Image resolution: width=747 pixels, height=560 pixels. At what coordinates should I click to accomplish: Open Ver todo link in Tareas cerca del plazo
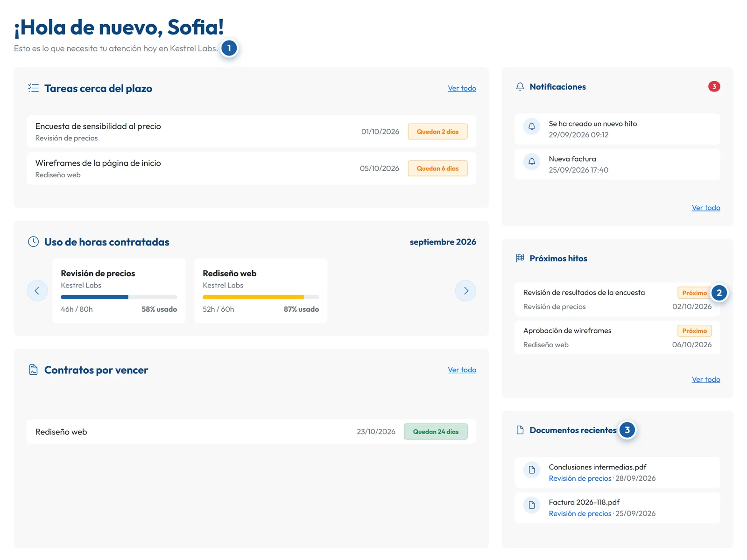click(x=462, y=88)
